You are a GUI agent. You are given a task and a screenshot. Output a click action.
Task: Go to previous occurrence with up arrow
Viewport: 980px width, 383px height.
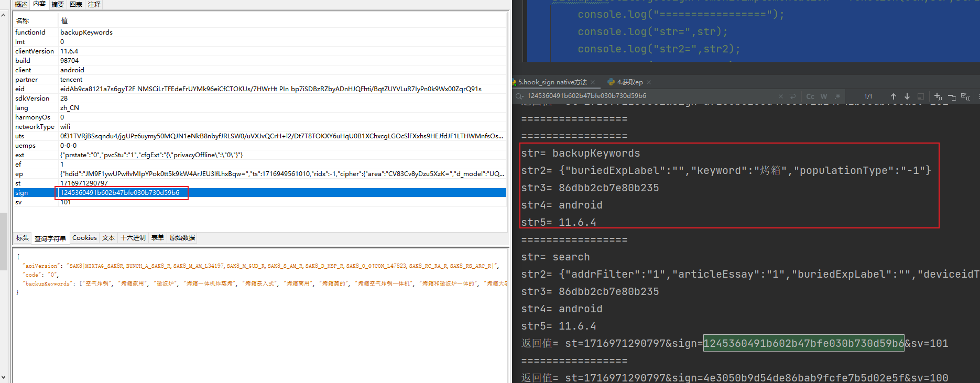(894, 96)
